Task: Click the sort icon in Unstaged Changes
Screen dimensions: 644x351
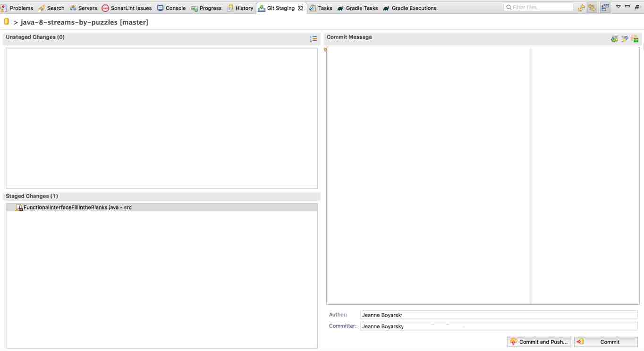Action: 313,39
